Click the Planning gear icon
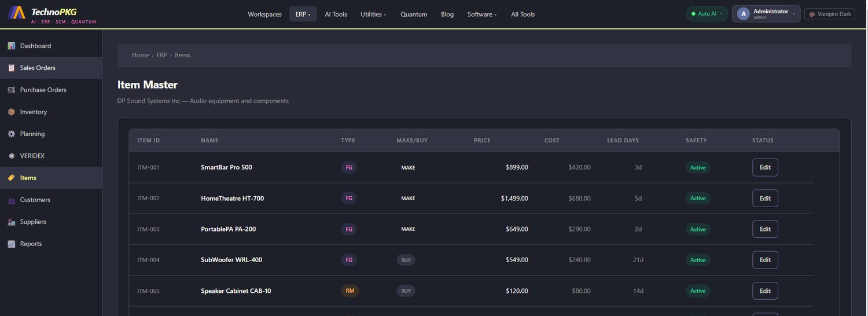The width and height of the screenshot is (868, 316). (12, 134)
